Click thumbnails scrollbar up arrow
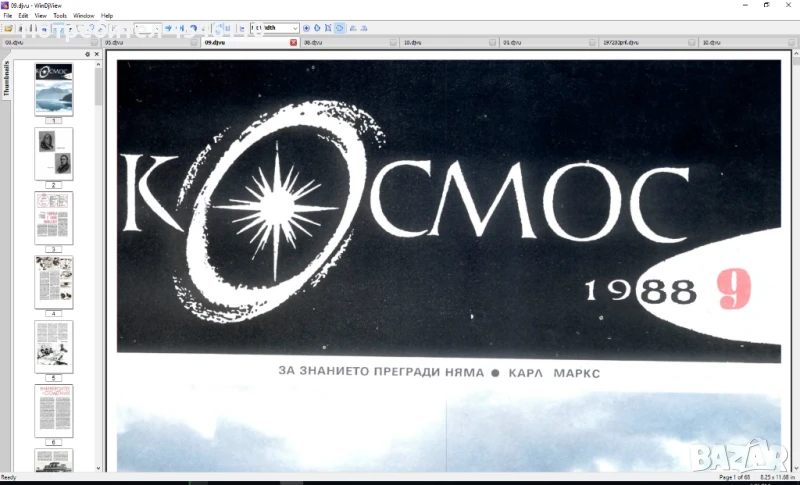This screenshot has height=485, width=800. pos(98,64)
